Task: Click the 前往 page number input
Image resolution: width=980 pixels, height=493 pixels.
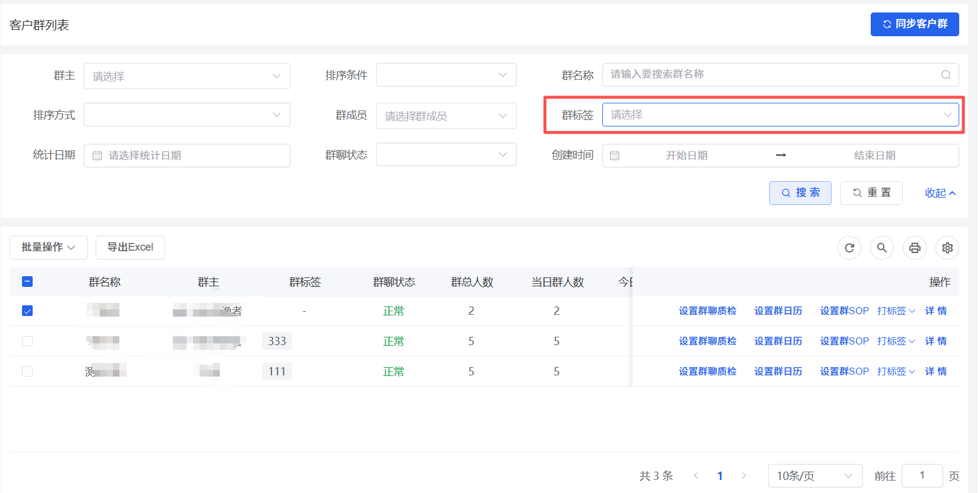Action: (x=922, y=476)
